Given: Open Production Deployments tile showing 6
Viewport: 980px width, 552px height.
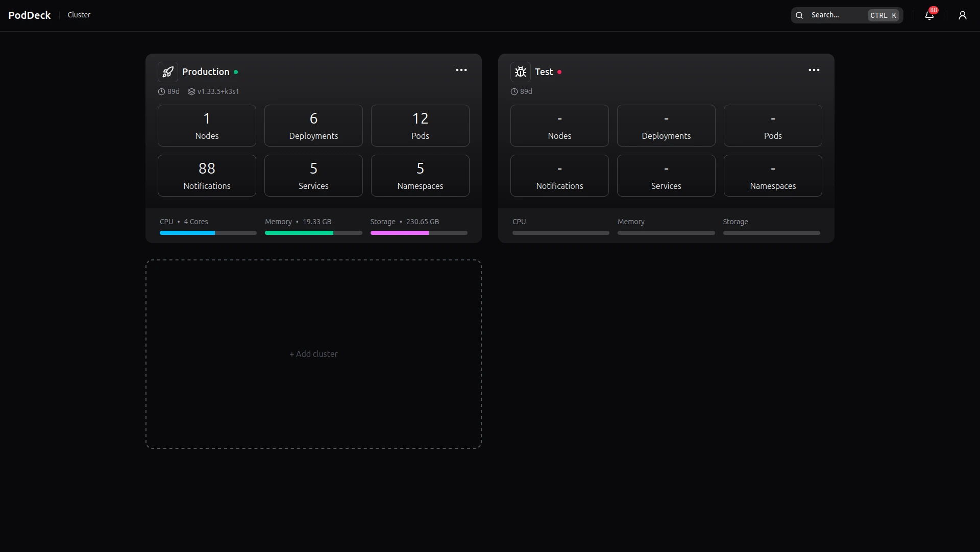Looking at the screenshot, I should point(313,126).
